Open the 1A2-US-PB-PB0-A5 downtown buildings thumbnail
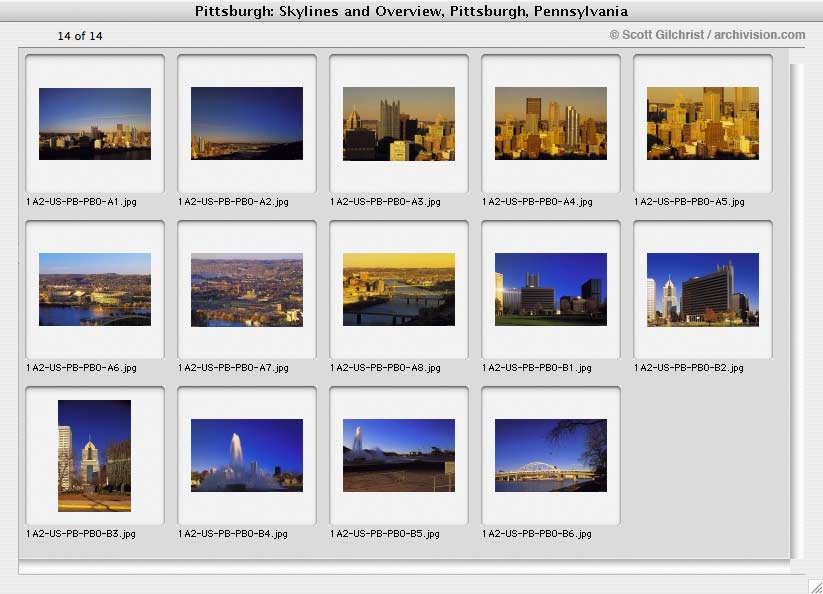 click(x=703, y=123)
